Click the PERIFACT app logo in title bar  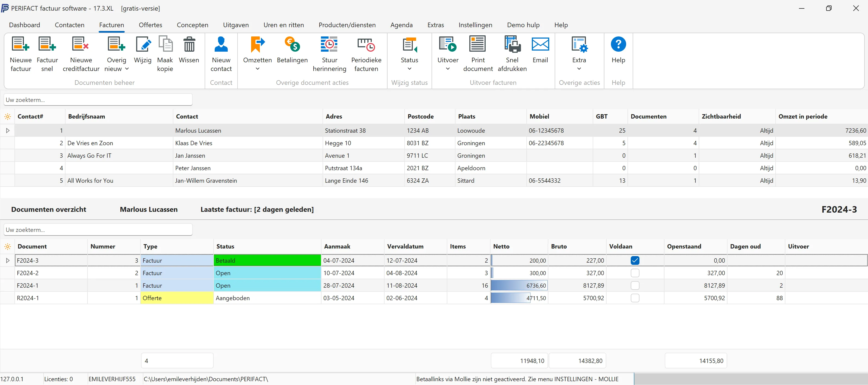[x=5, y=8]
